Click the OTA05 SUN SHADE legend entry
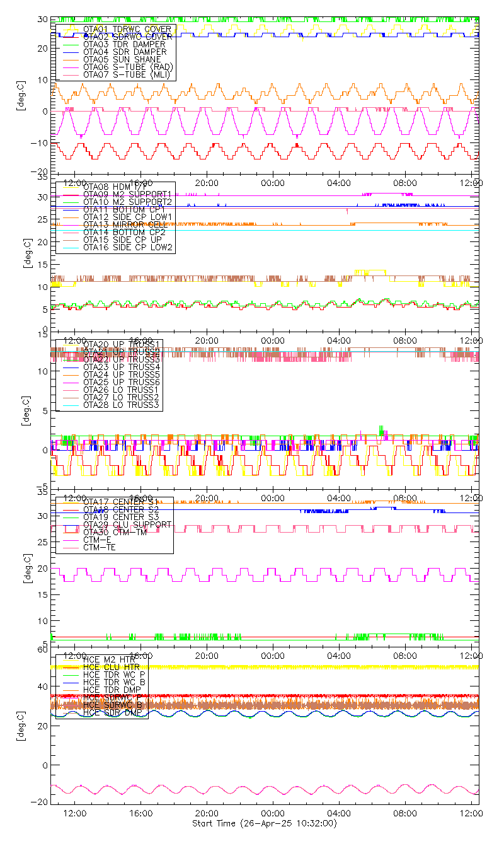The width and height of the screenshot is (504, 851). point(122,59)
